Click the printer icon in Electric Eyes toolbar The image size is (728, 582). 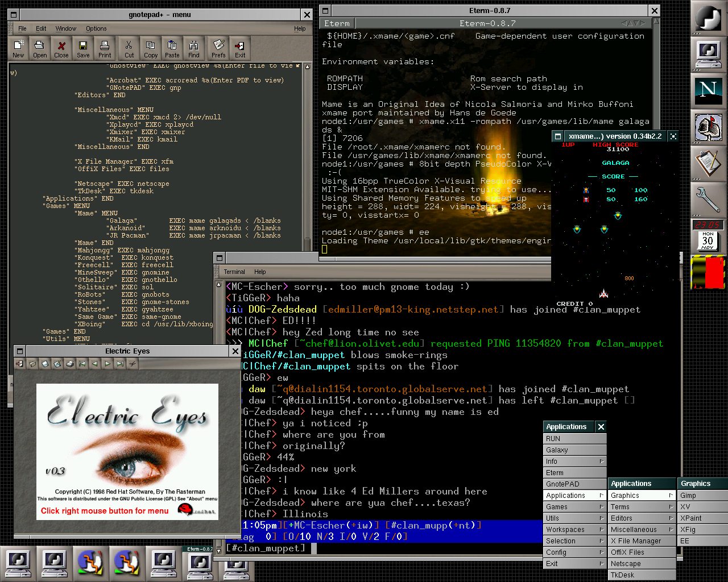click(70, 364)
